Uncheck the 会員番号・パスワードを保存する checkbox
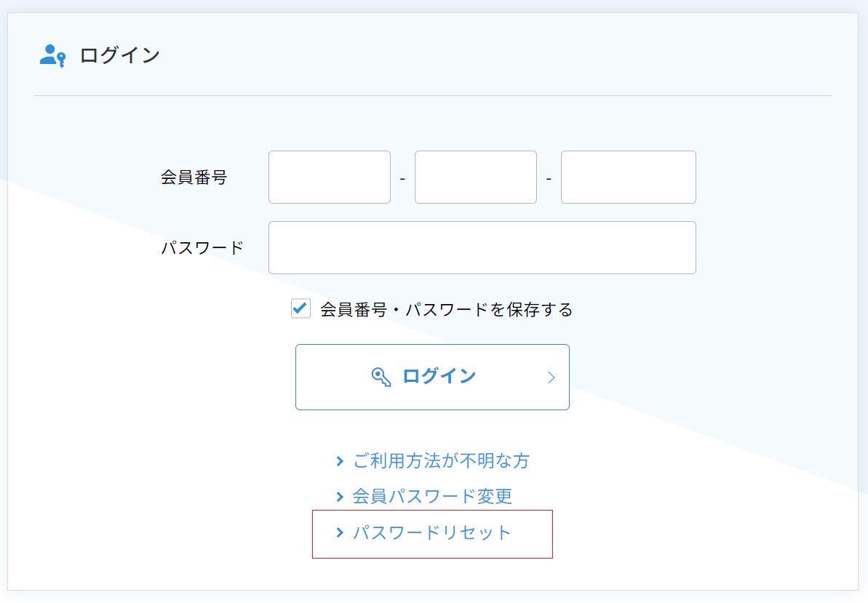The height and width of the screenshot is (603, 868). 300,308
